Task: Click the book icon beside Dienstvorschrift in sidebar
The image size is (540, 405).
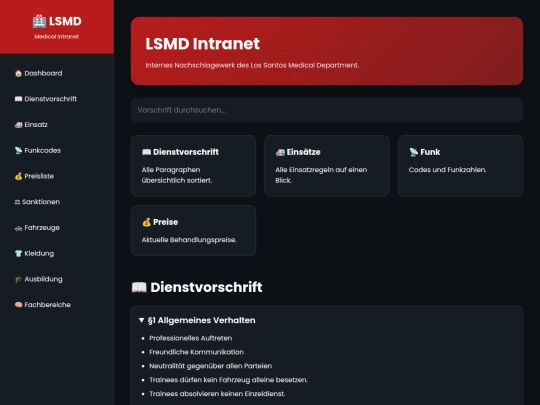Action: pyautogui.click(x=18, y=99)
